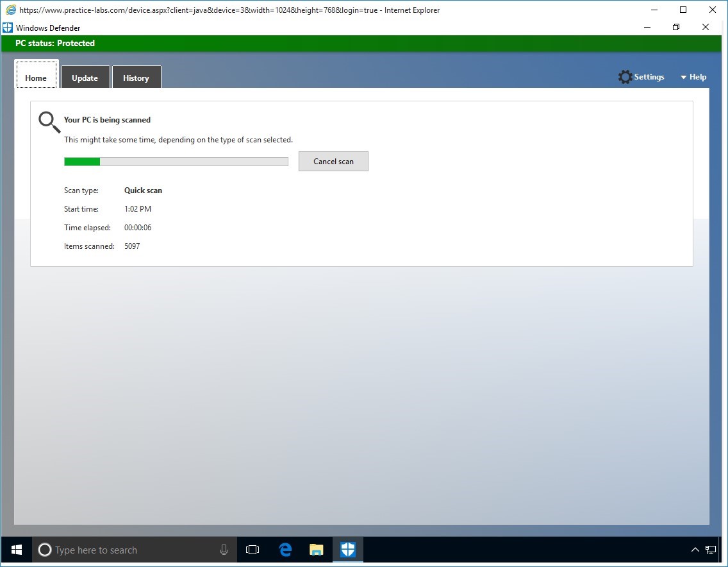This screenshot has width=728, height=567.
Task: Click the Windows Defender title bar icon
Action: [8, 28]
